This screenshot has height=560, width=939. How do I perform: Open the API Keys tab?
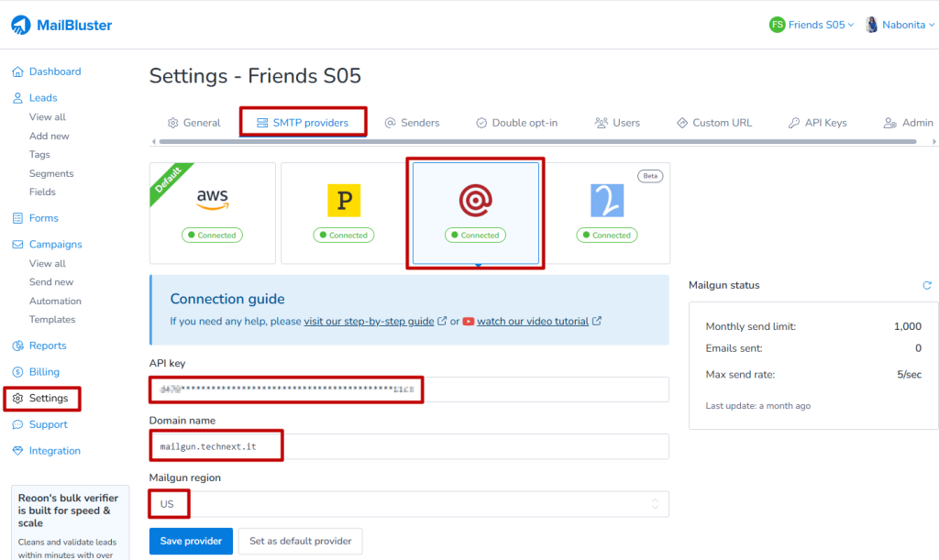817,122
